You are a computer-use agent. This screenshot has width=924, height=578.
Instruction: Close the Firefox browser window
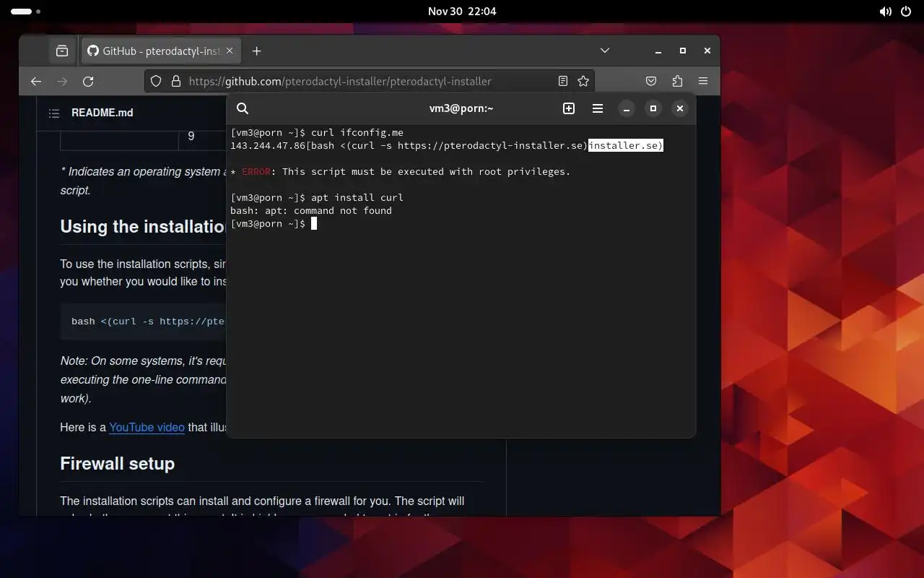click(x=707, y=51)
